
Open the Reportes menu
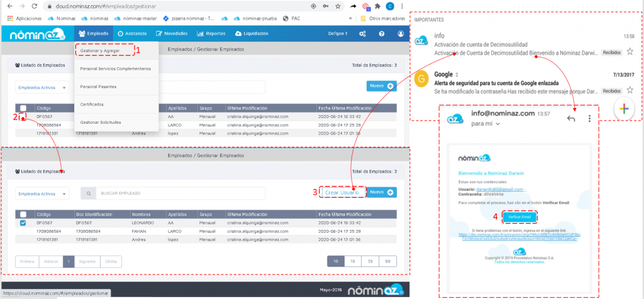211,34
